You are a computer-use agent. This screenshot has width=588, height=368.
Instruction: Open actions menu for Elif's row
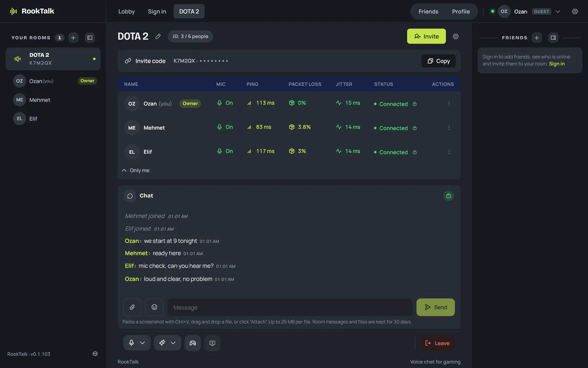(449, 152)
